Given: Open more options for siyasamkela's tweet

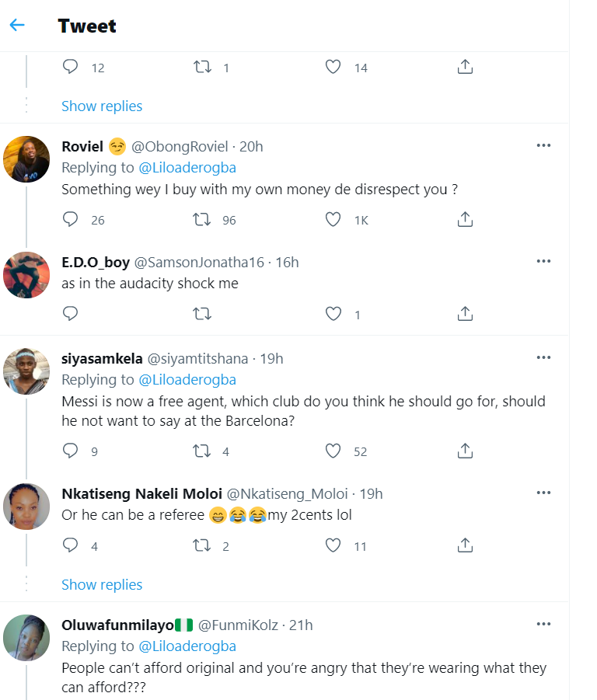Looking at the screenshot, I should coord(543,358).
